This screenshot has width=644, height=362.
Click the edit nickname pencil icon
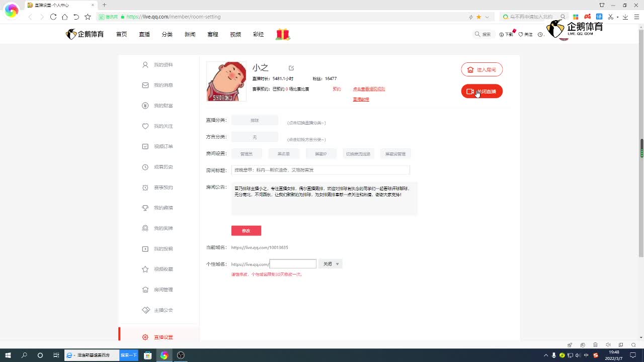291,68
